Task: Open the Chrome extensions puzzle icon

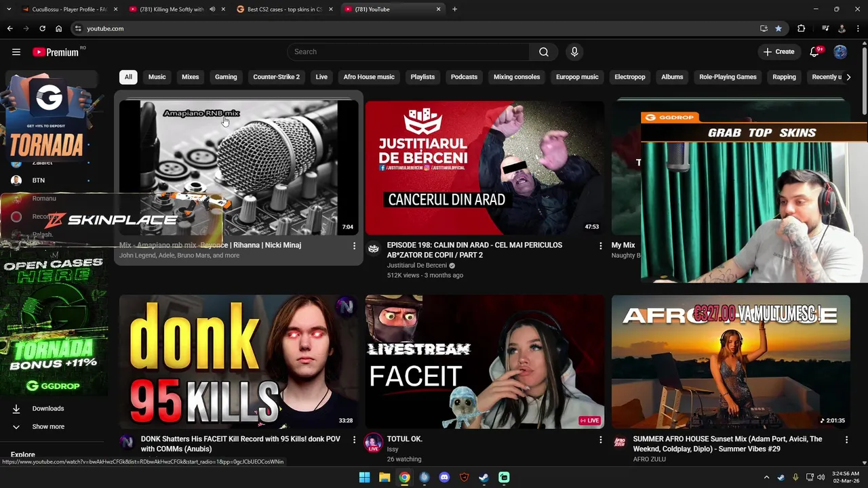Action: (802, 28)
